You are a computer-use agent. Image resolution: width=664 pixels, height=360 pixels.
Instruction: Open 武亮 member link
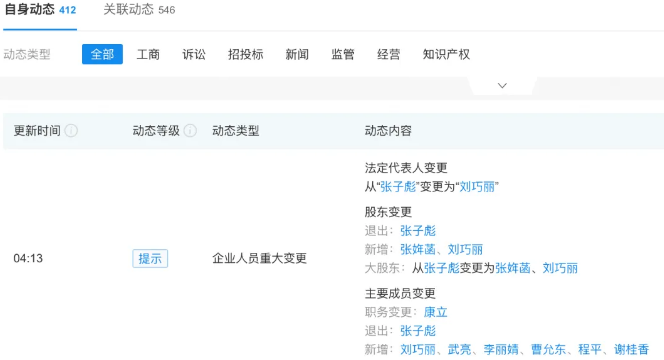point(459,349)
